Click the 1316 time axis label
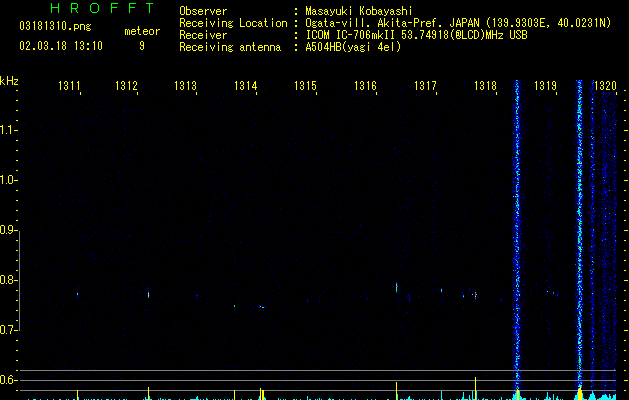The width and height of the screenshot is (629, 400). pos(365,86)
